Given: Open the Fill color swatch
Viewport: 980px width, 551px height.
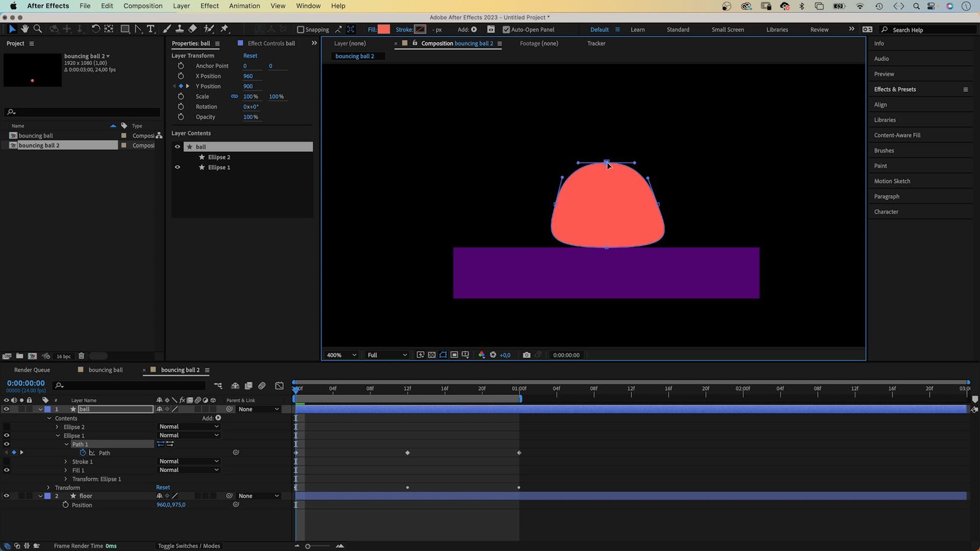Looking at the screenshot, I should pyautogui.click(x=383, y=29).
